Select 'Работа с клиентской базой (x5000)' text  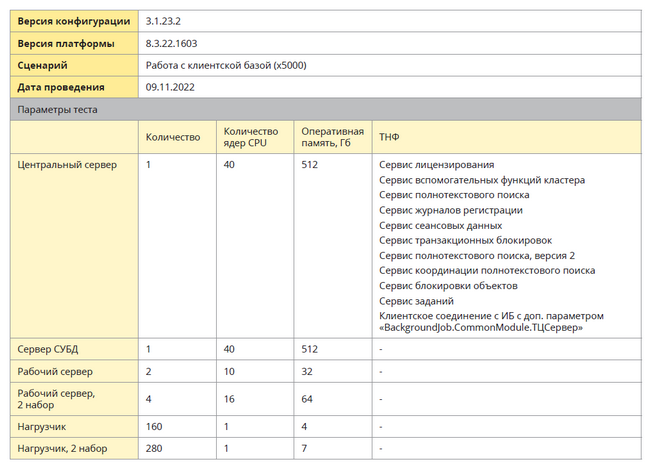coord(226,65)
